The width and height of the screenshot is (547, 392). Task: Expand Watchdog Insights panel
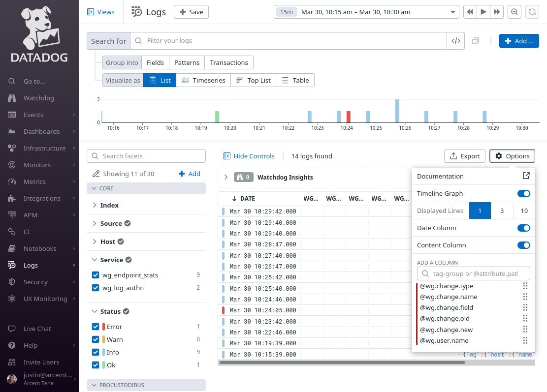pyautogui.click(x=226, y=177)
